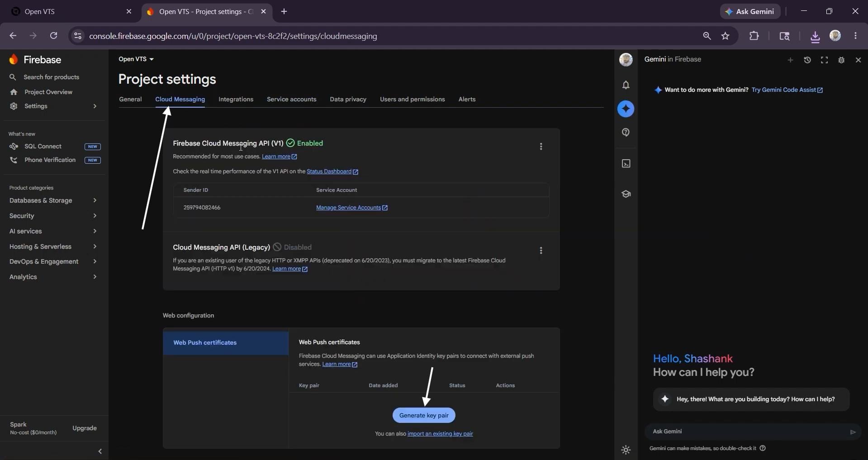Image resolution: width=868 pixels, height=460 pixels.
Task: Open Chrome zoom magnifier icon
Action: (707, 36)
